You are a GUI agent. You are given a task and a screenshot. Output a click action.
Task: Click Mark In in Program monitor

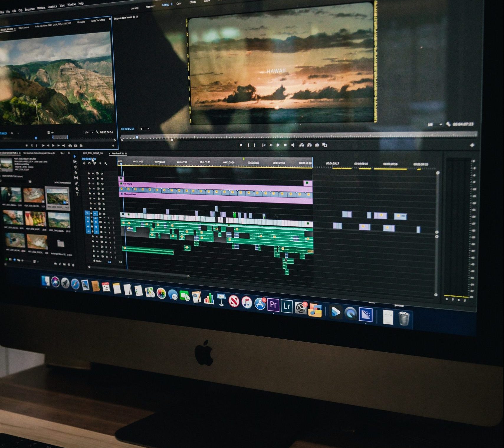pyautogui.click(x=248, y=145)
